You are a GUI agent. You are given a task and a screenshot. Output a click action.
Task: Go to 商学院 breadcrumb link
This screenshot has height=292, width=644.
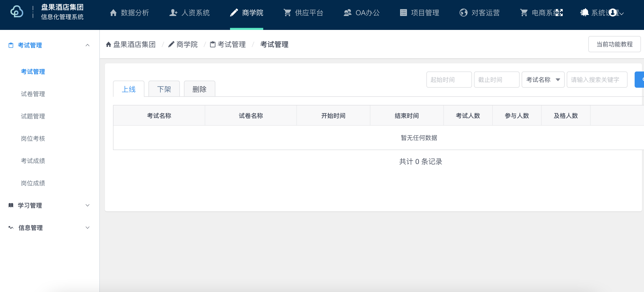tap(187, 45)
